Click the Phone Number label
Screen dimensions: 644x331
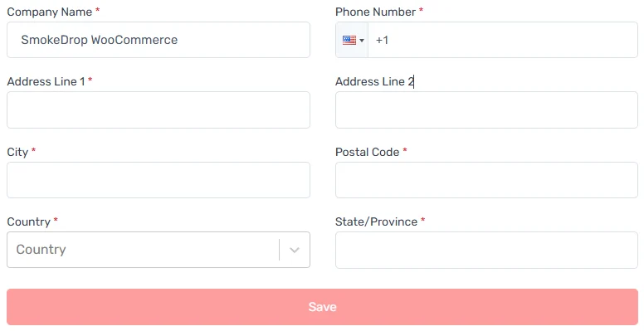click(375, 12)
